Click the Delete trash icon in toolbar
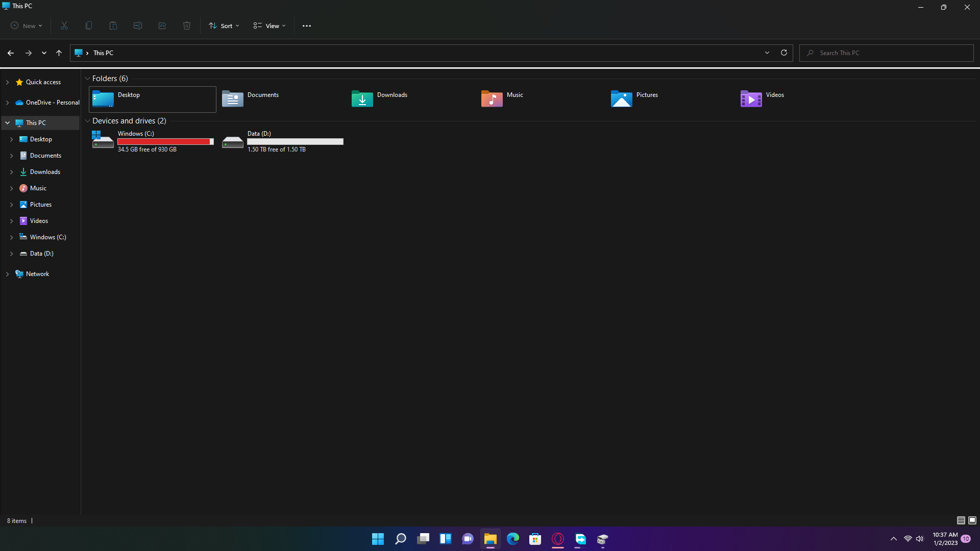This screenshot has width=980, height=551. [187, 26]
